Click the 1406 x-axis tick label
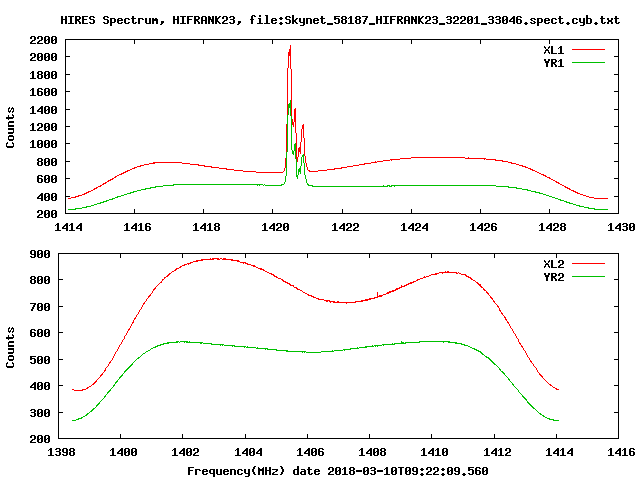The width and height of the screenshot is (640, 480). point(310,452)
